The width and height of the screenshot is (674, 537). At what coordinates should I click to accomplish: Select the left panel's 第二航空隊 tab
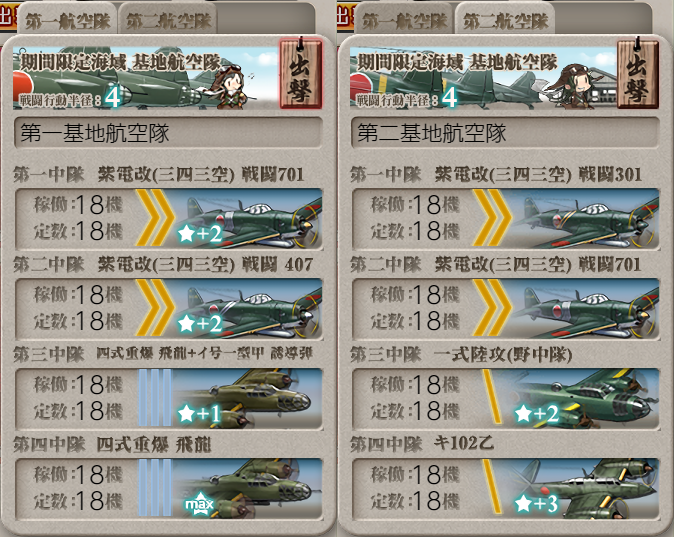[x=168, y=20]
